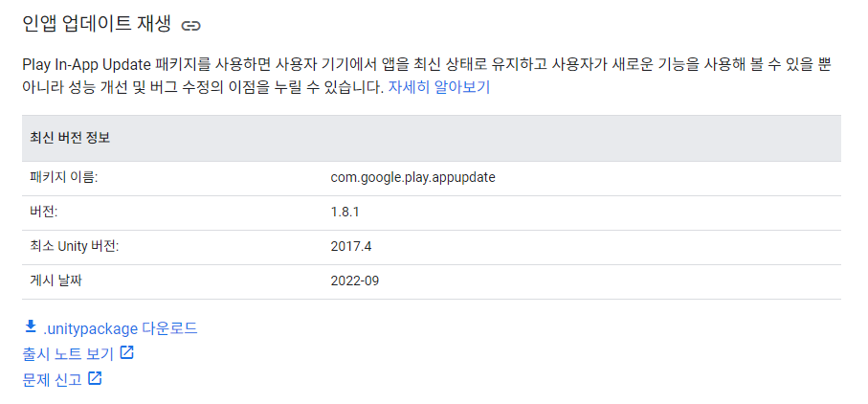Click the 패키지 이름: label cell

172,178
